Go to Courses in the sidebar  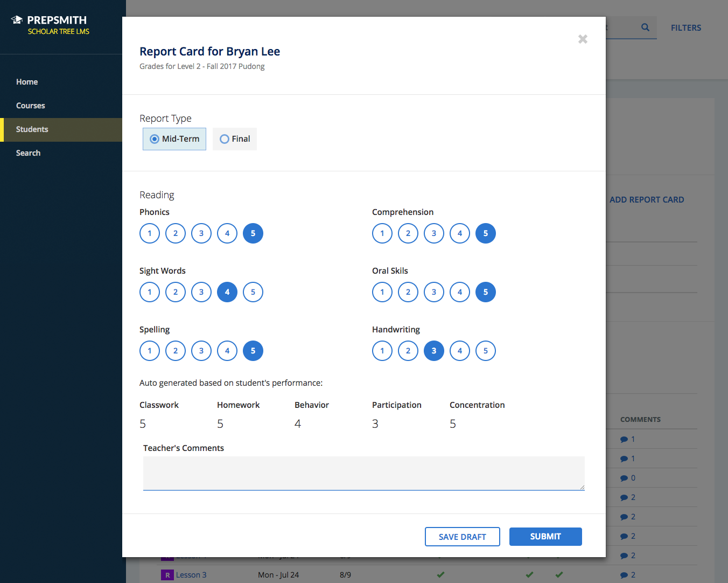tap(31, 106)
